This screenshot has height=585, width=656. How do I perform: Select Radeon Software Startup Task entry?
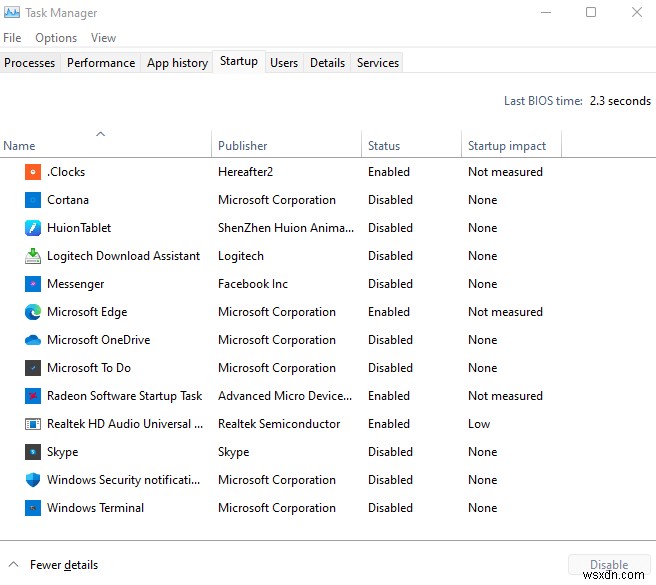[124, 396]
